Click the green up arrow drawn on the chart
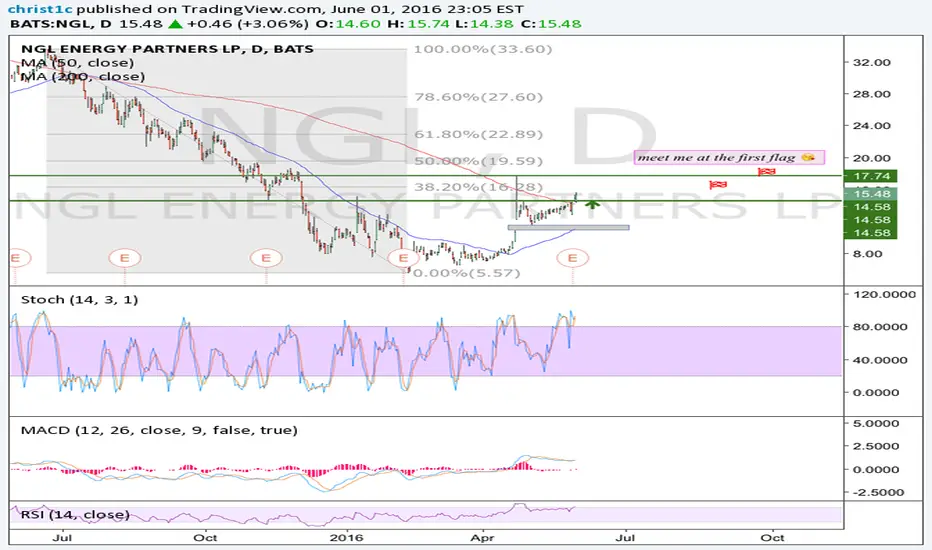The width and height of the screenshot is (932, 550). coord(592,205)
